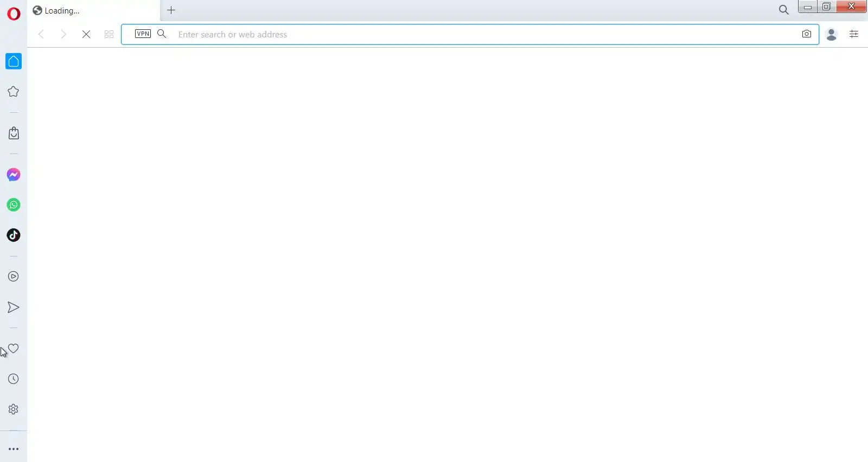Take a snapshot with camera icon
868x462 pixels.
(807, 34)
